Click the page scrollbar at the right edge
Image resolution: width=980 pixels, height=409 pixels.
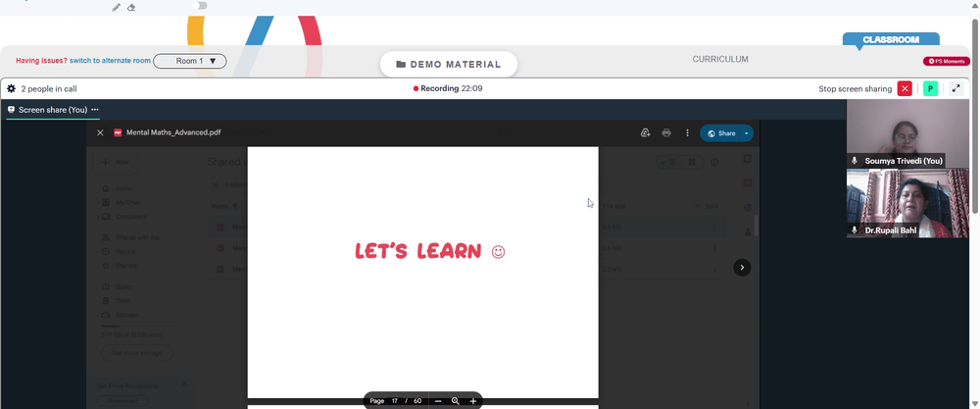point(975,116)
